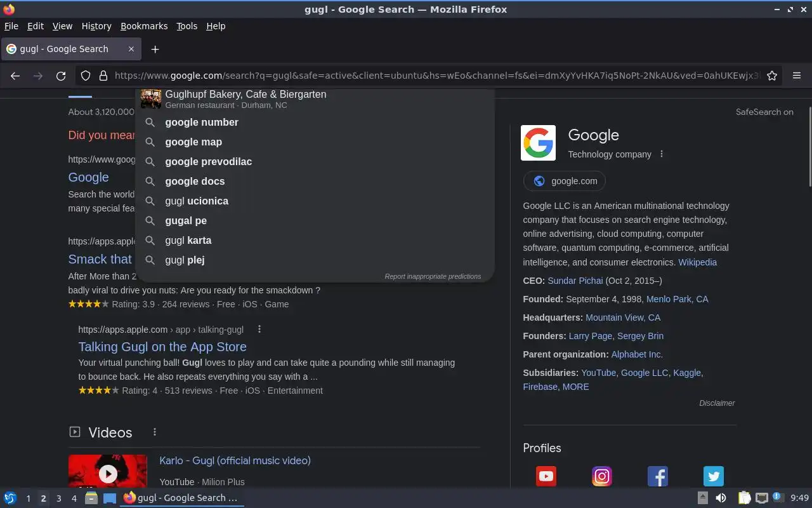Select suggestion google docs
The image size is (812, 508).
click(315, 181)
